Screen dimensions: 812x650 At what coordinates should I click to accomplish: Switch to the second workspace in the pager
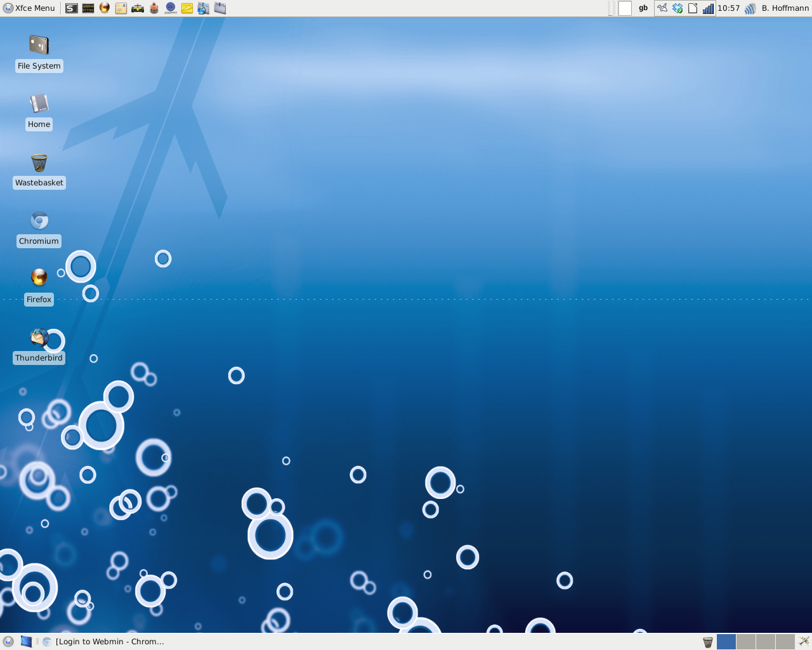(746, 642)
